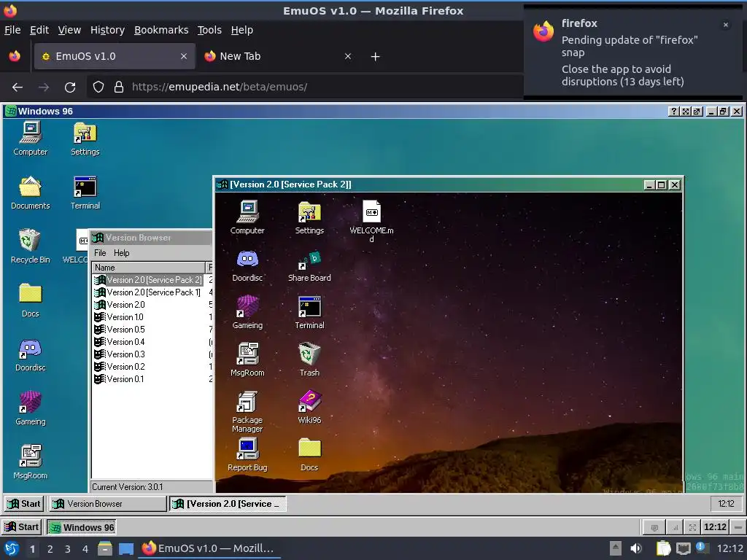The height and width of the screenshot is (560, 747).
Task: Open the Help menu in Version Browser
Action: click(x=122, y=253)
